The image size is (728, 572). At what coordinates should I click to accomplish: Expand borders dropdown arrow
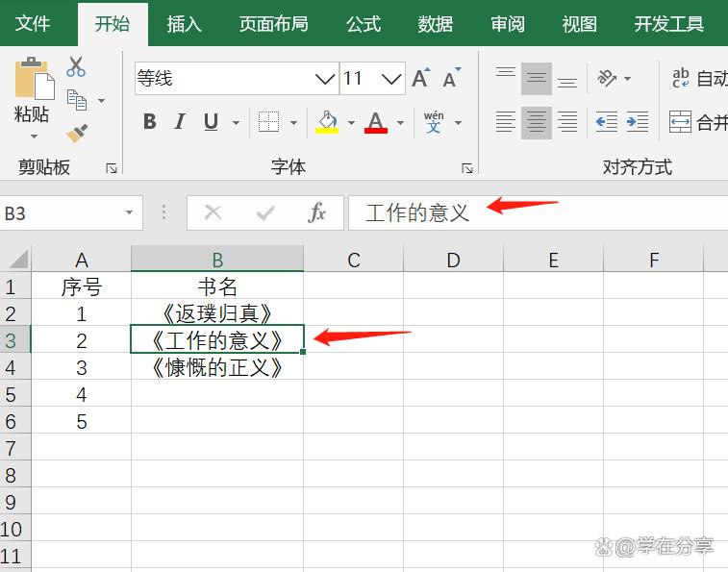tap(294, 123)
